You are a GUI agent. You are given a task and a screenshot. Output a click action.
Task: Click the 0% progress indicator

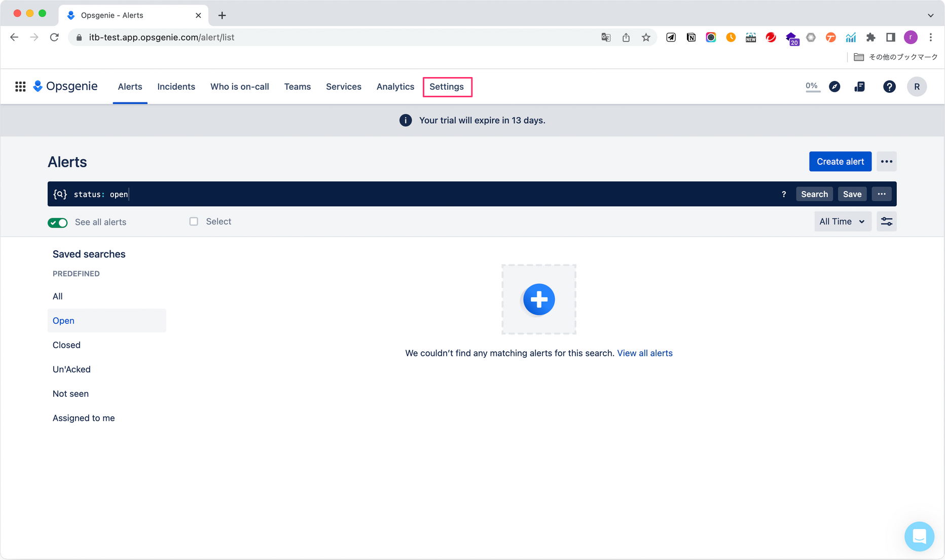812,87
